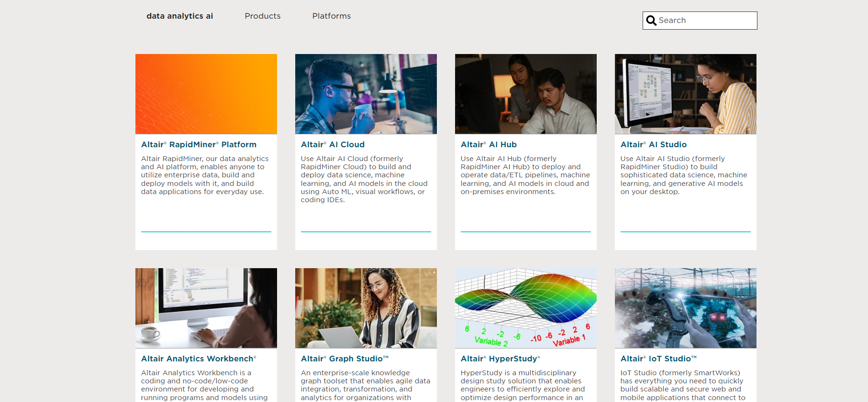Open the Altair Graph Studio title link

click(x=345, y=359)
